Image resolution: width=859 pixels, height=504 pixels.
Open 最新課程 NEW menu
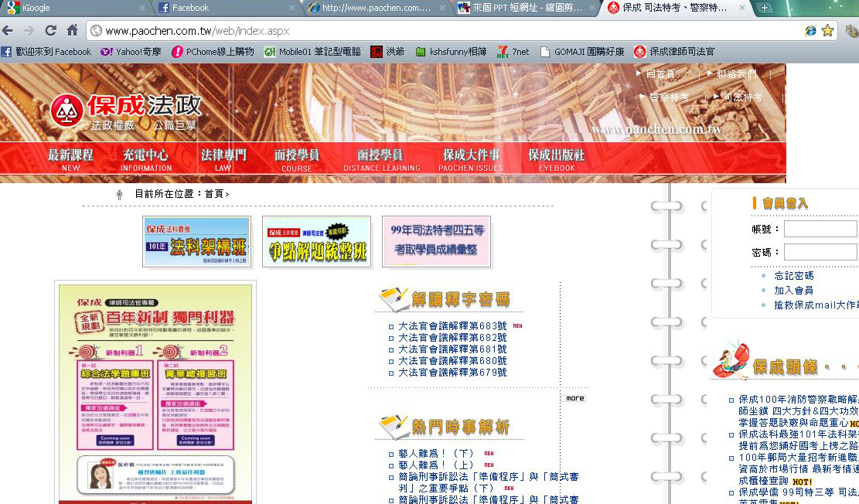click(x=70, y=159)
